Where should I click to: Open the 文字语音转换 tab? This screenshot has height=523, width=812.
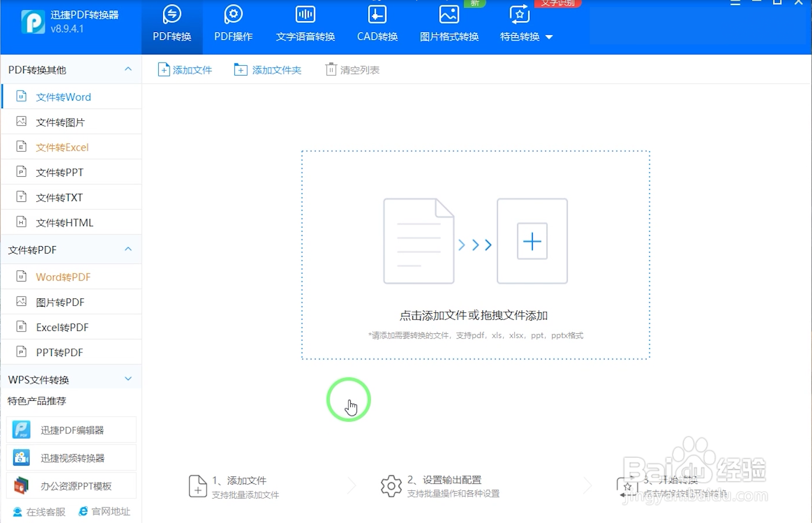coord(305,25)
